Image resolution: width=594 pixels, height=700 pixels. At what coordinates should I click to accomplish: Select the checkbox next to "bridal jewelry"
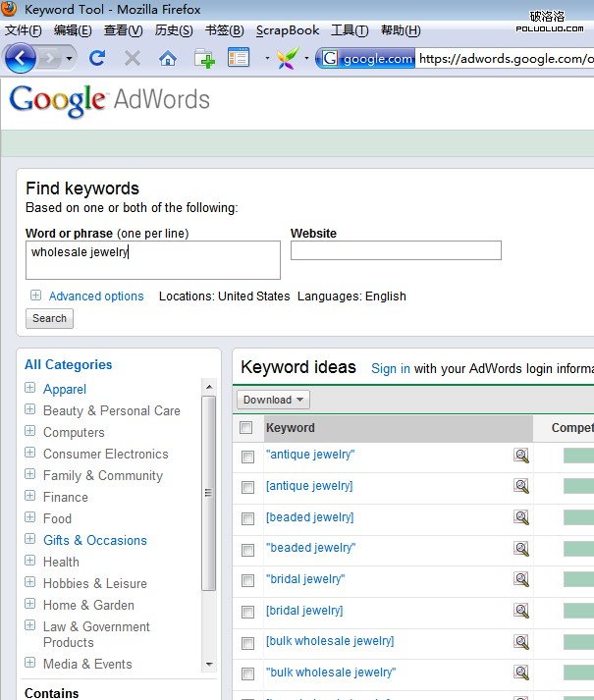[247, 580]
